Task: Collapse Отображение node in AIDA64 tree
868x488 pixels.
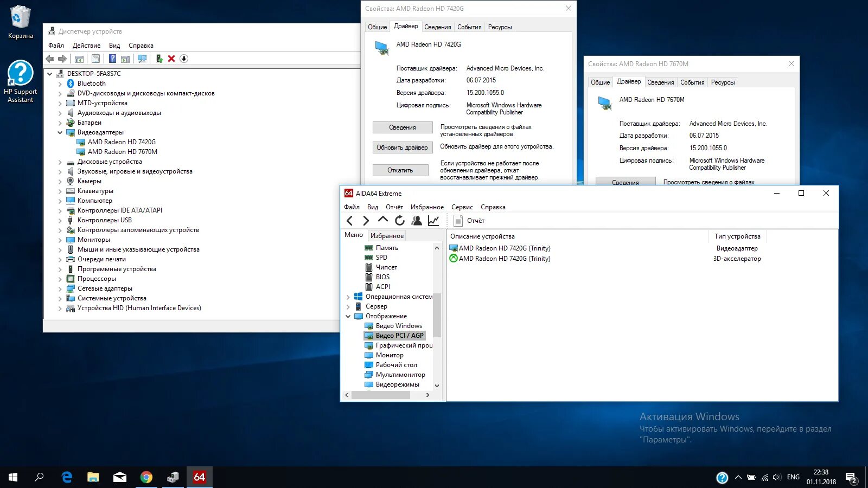Action: coord(348,316)
